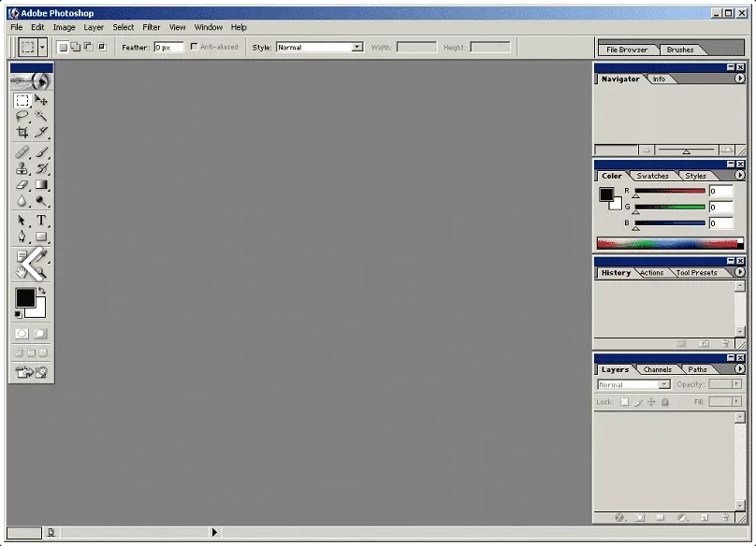
Task: Switch to the Swatches tab
Action: [652, 176]
